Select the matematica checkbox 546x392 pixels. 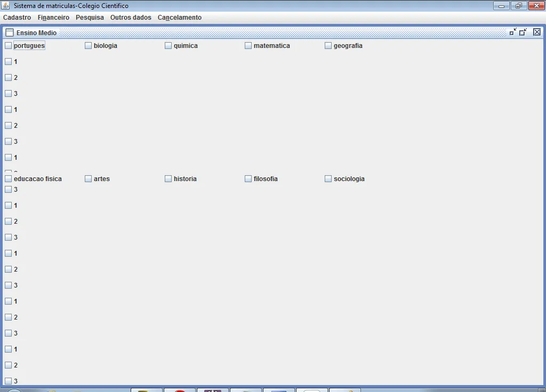(248, 46)
